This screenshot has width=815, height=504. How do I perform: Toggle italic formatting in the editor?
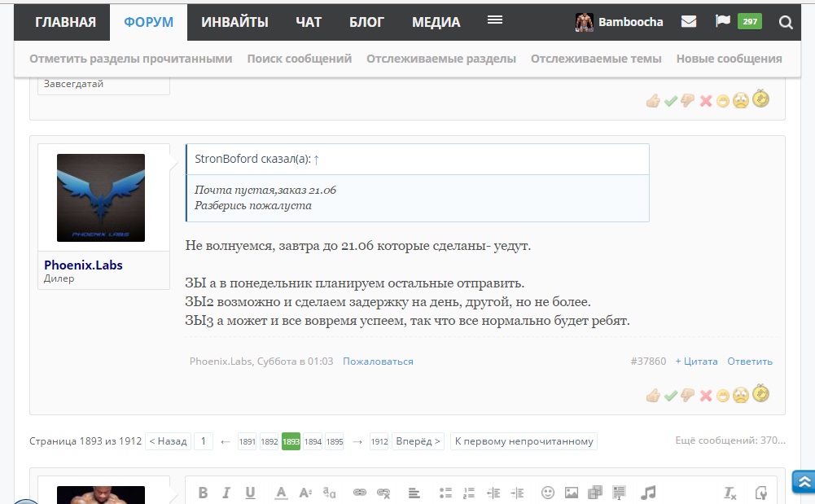click(226, 493)
